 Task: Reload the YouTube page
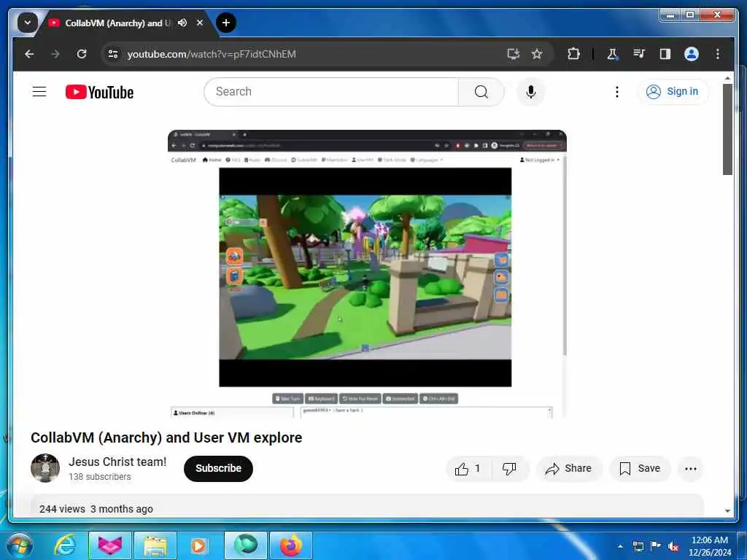(x=82, y=54)
